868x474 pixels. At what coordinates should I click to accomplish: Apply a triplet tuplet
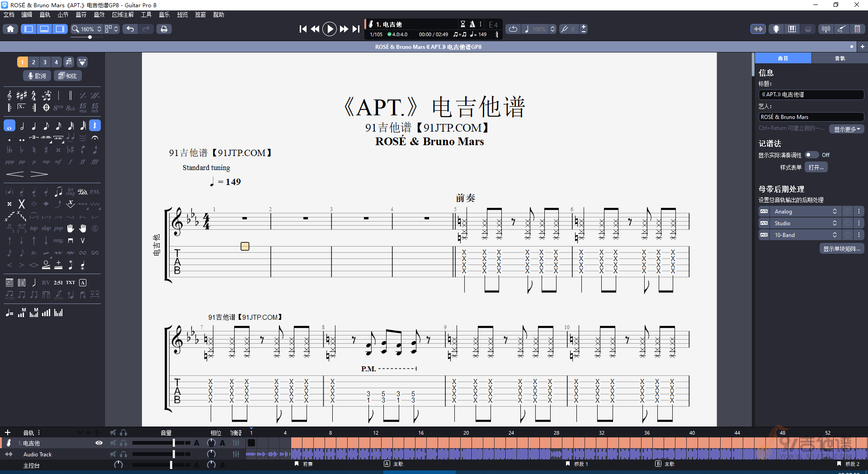tap(34, 137)
